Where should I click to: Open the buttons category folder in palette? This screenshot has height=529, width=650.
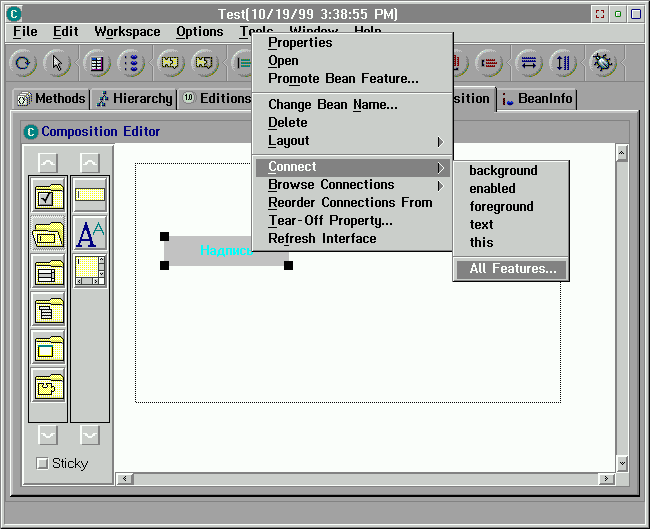(x=48, y=197)
